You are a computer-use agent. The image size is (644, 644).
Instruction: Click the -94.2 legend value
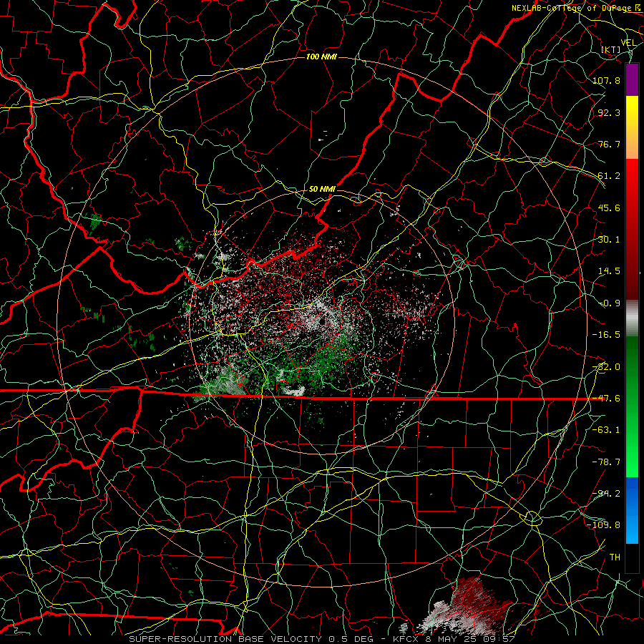(x=606, y=494)
